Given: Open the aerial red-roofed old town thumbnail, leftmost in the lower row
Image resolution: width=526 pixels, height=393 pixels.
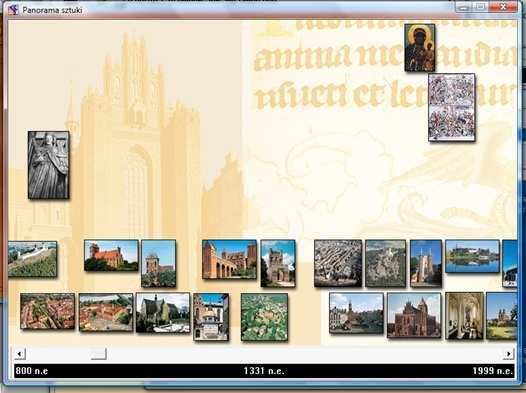Looking at the screenshot, I should [x=48, y=311].
